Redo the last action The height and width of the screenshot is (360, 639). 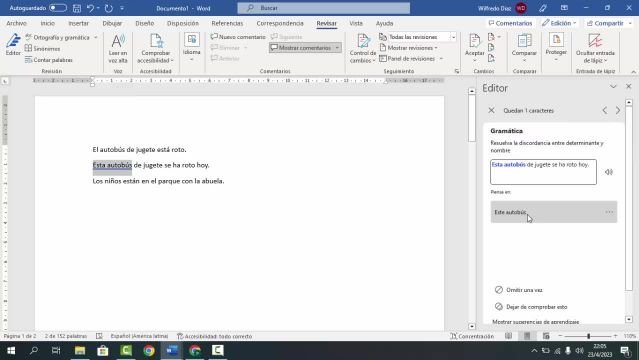pos(108,8)
